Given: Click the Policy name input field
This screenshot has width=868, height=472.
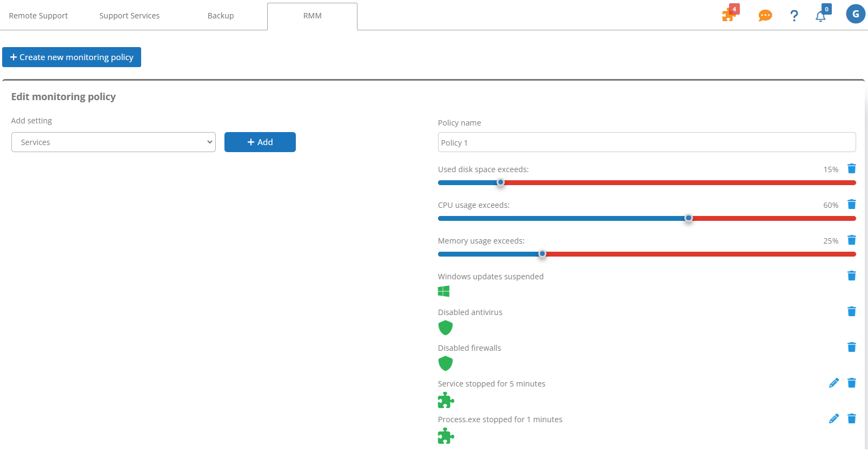Looking at the screenshot, I should pyautogui.click(x=647, y=142).
